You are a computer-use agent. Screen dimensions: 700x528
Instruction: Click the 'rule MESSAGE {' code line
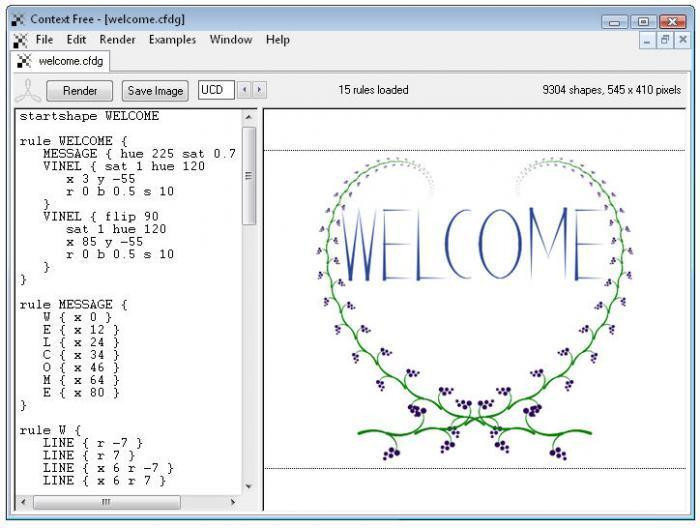click(74, 305)
